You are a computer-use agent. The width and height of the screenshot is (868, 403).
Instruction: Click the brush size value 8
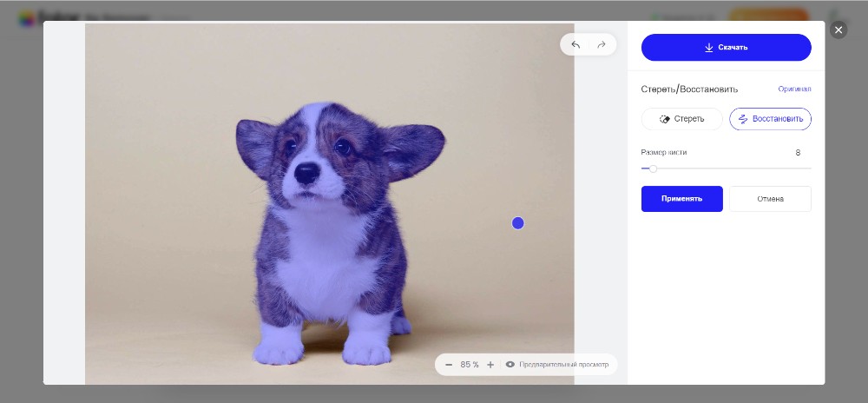[x=798, y=153]
